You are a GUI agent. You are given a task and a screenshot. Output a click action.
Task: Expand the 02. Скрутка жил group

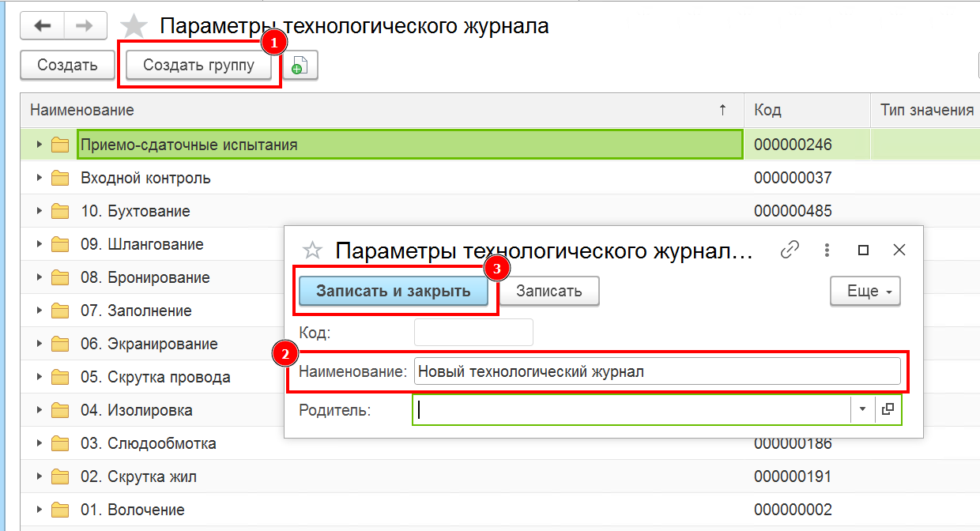pyautogui.click(x=39, y=476)
